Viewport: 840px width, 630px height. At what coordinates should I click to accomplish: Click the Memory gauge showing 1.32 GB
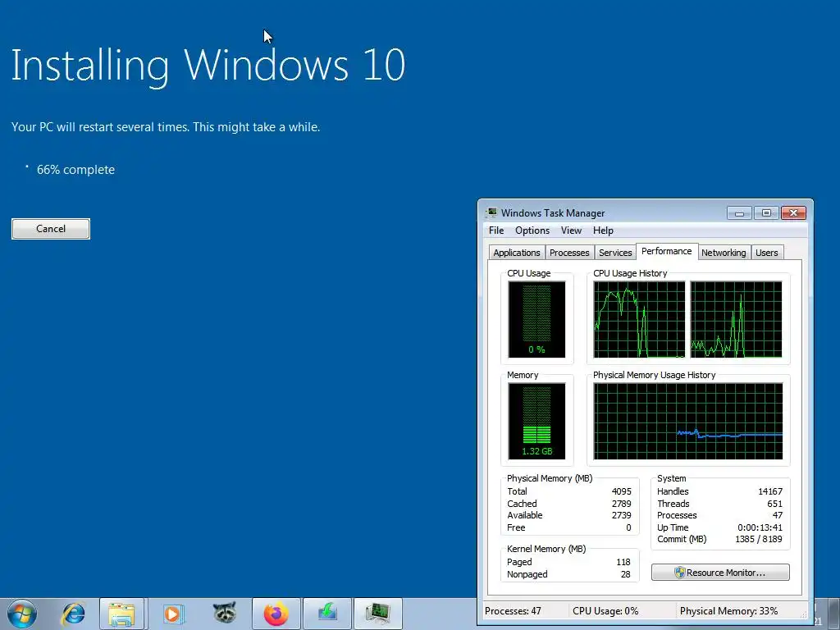536,421
